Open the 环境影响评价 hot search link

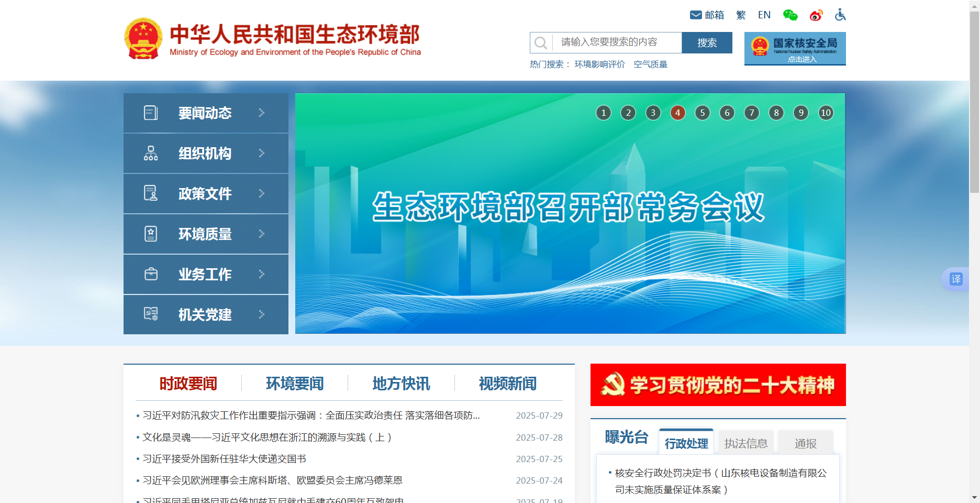(x=599, y=64)
